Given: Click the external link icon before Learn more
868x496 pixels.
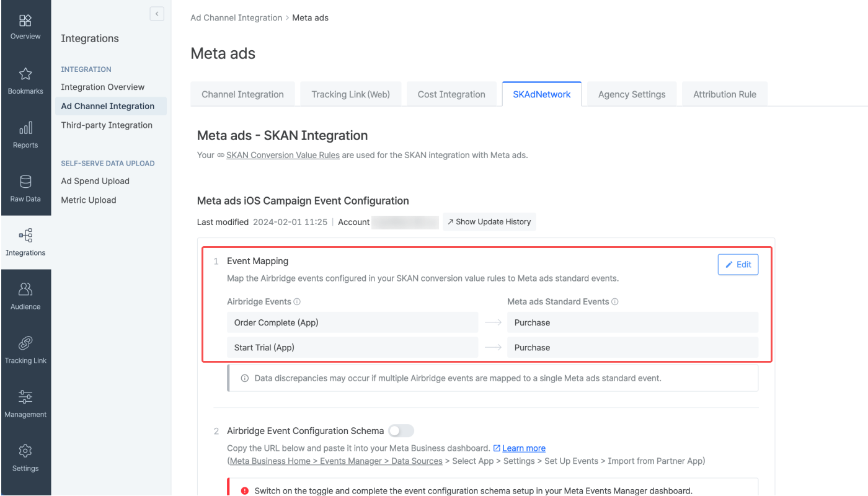Looking at the screenshot, I should [x=497, y=448].
